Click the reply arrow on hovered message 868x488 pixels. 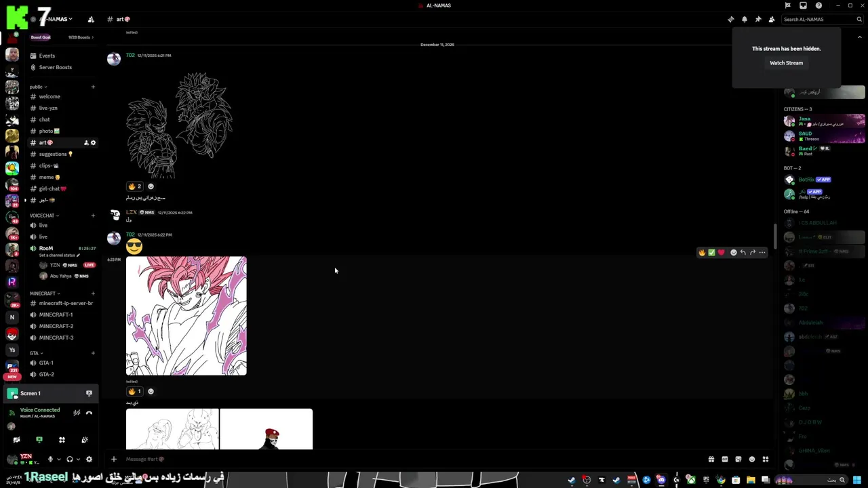(743, 252)
